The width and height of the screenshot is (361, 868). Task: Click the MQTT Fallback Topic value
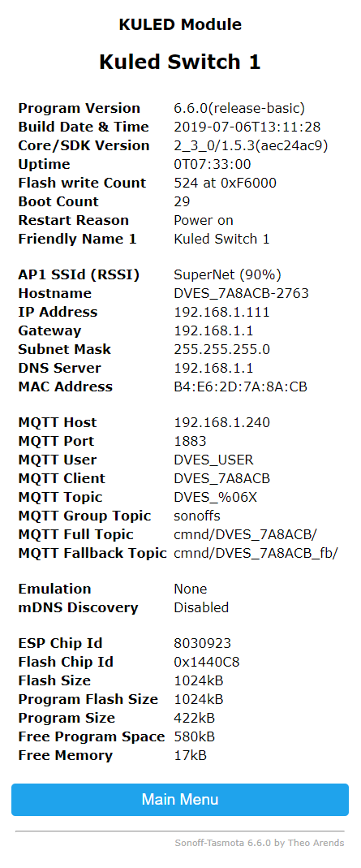(x=256, y=552)
